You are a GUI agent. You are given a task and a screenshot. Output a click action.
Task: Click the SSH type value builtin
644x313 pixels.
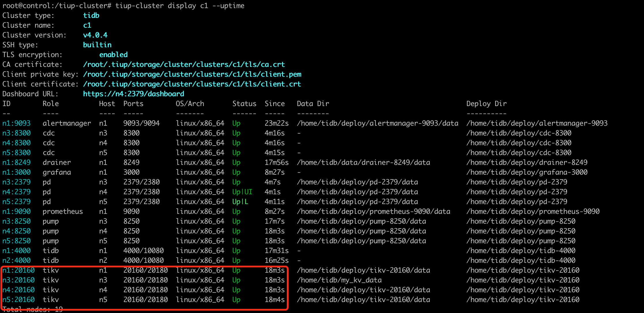(97, 45)
